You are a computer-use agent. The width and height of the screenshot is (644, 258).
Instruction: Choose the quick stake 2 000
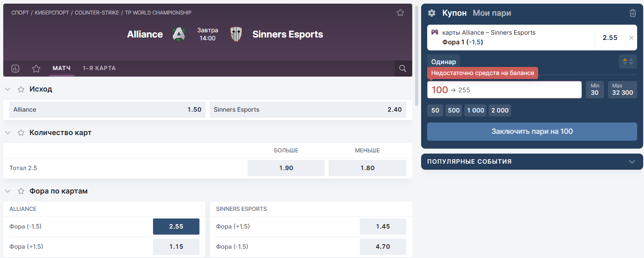(500, 110)
